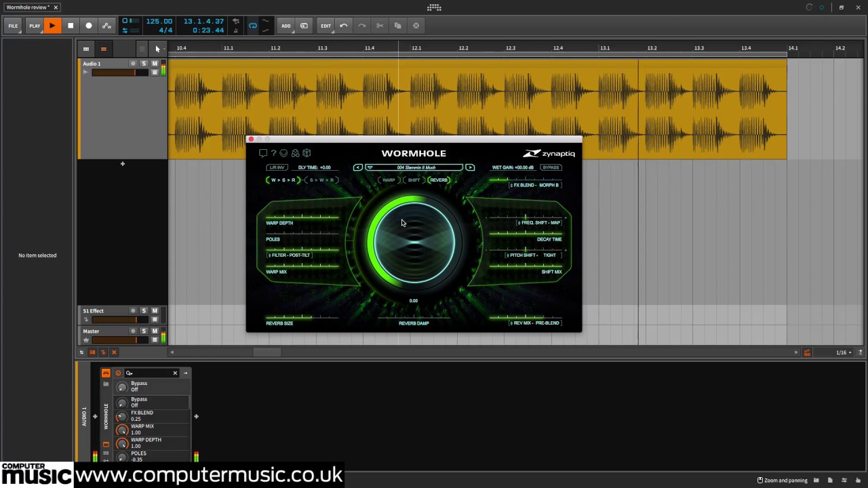Open the ADD menu
The width and height of the screenshot is (868, 488).
pyautogui.click(x=286, y=26)
